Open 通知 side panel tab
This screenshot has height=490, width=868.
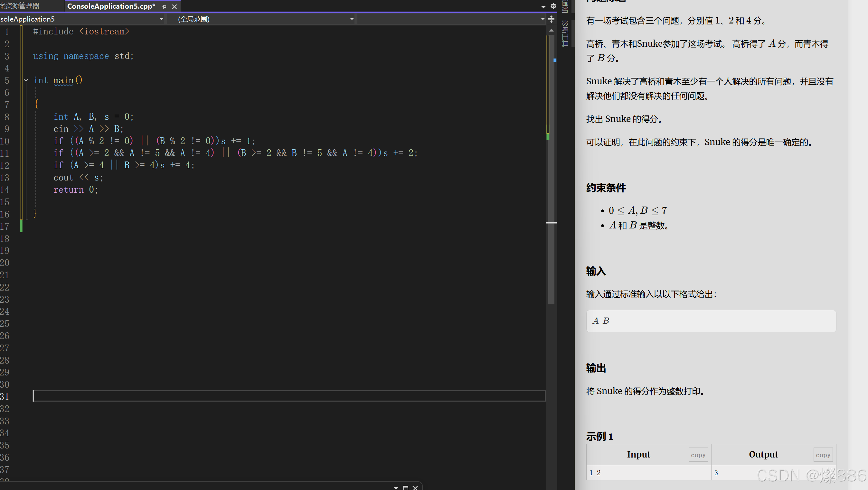coord(565,6)
